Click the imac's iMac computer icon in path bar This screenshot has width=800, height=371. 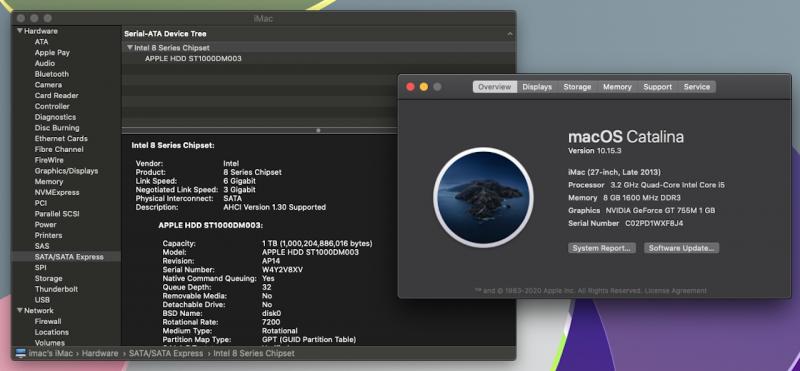coord(21,353)
